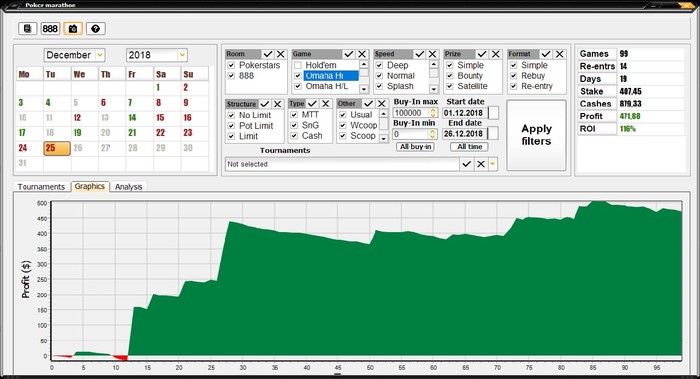This screenshot has height=379, width=700.
Task: Open the 2018 year dropdown
Action: (182, 55)
